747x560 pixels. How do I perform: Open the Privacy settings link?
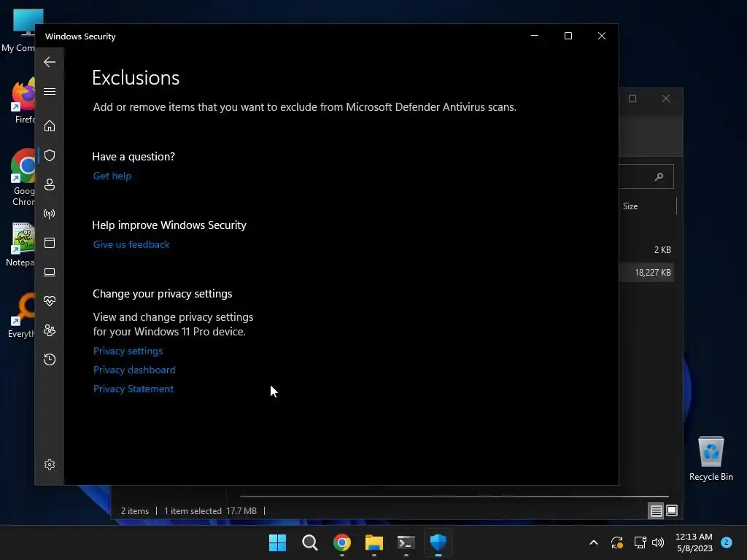coord(128,351)
